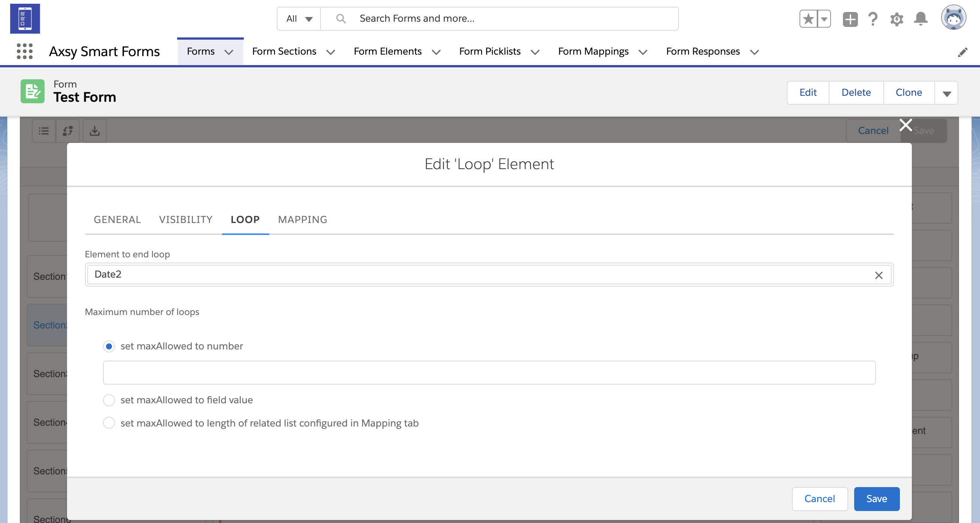Click the blue Save button in dialog
The width and height of the screenshot is (980, 523).
(877, 499)
